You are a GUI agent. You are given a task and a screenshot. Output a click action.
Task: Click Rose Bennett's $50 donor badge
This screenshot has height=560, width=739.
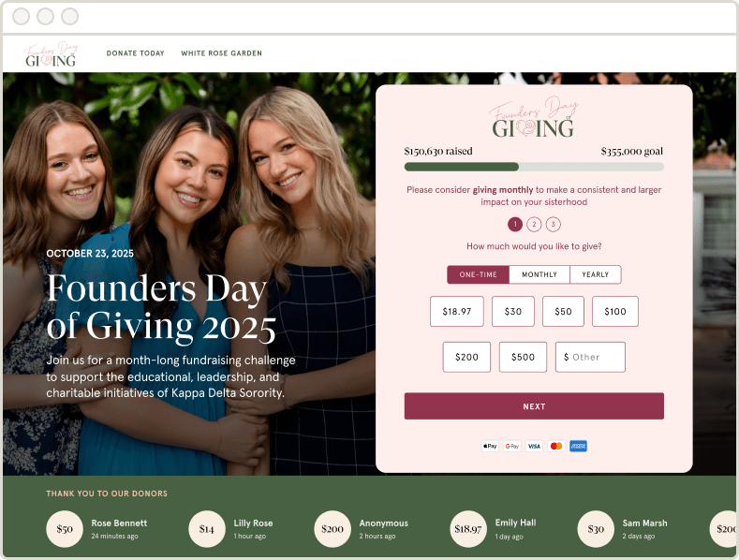click(65, 529)
